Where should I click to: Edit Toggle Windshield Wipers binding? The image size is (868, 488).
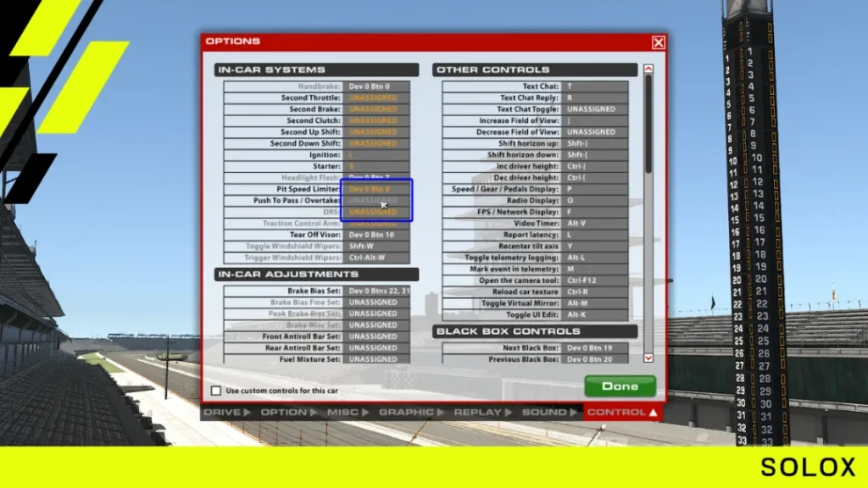pyautogui.click(x=376, y=247)
